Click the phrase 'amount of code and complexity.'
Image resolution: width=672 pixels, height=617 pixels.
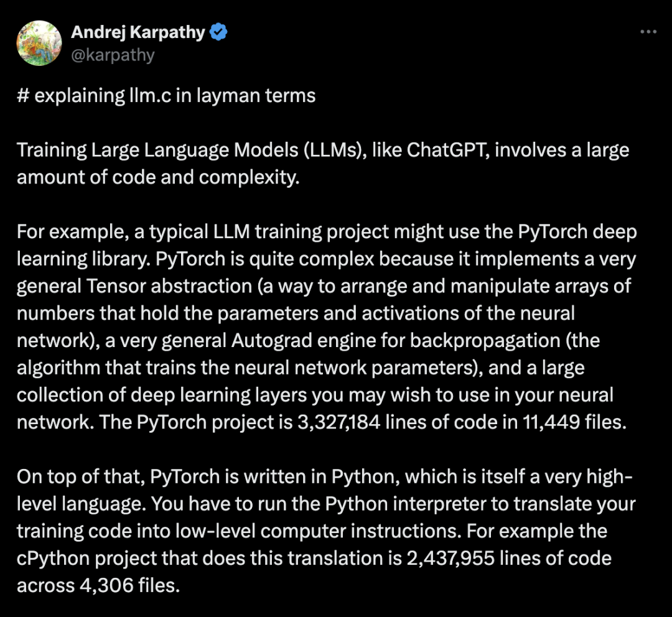point(158,177)
